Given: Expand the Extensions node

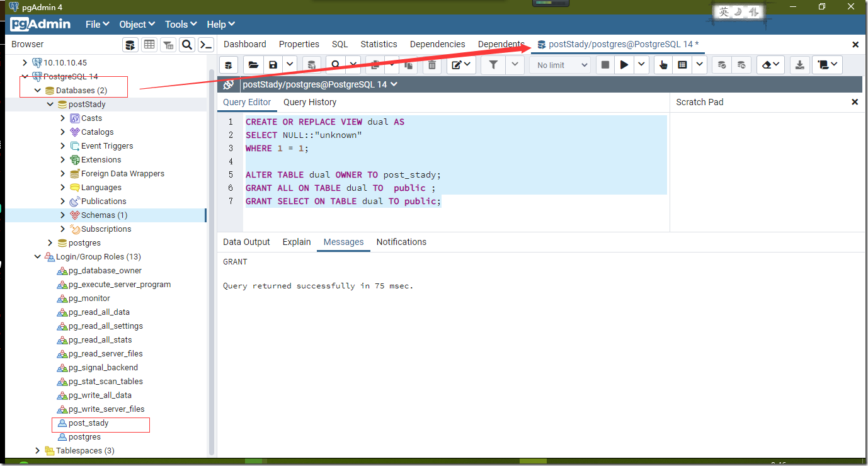Looking at the screenshot, I should [x=62, y=159].
